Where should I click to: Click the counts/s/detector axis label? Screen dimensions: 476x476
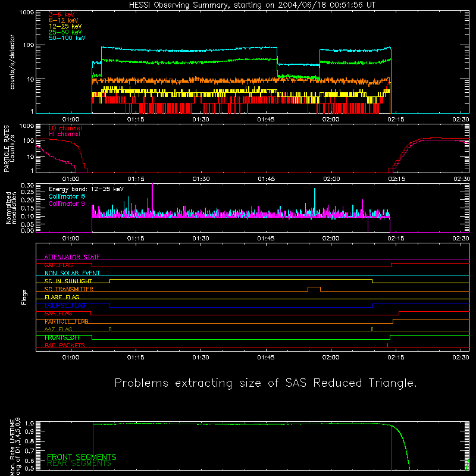click(12, 62)
